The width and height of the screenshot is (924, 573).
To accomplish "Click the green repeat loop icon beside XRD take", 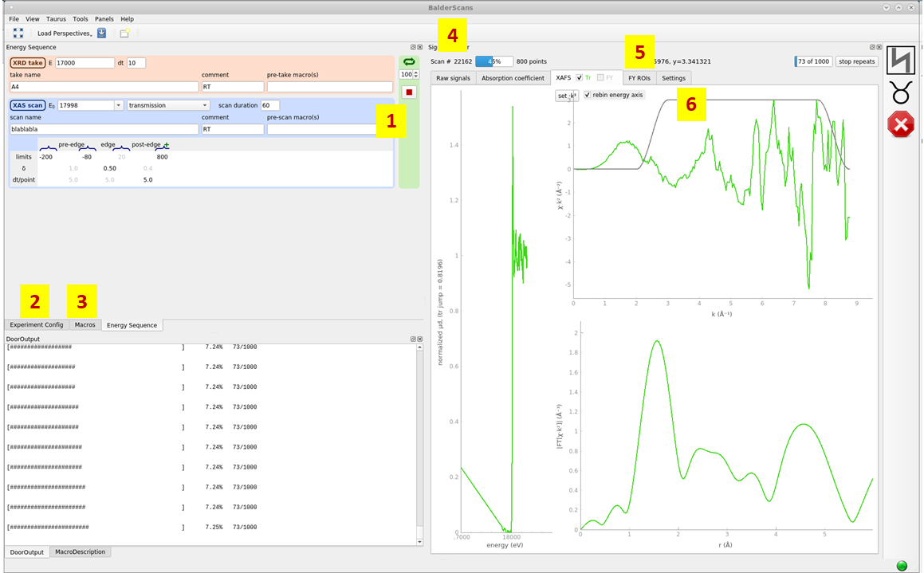I will 408,61.
